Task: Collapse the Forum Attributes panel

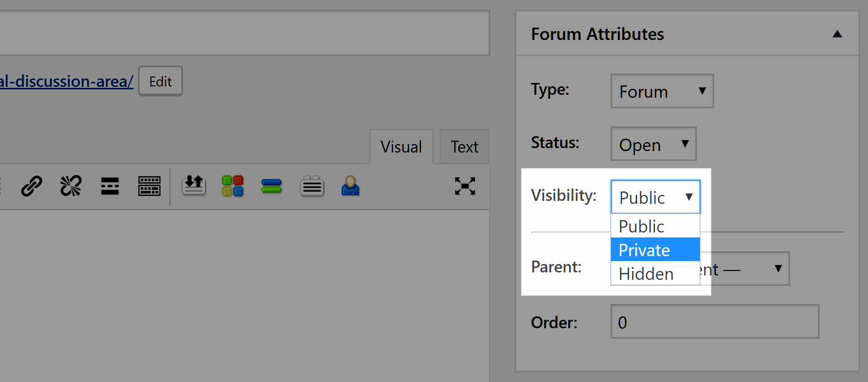Action: tap(837, 34)
